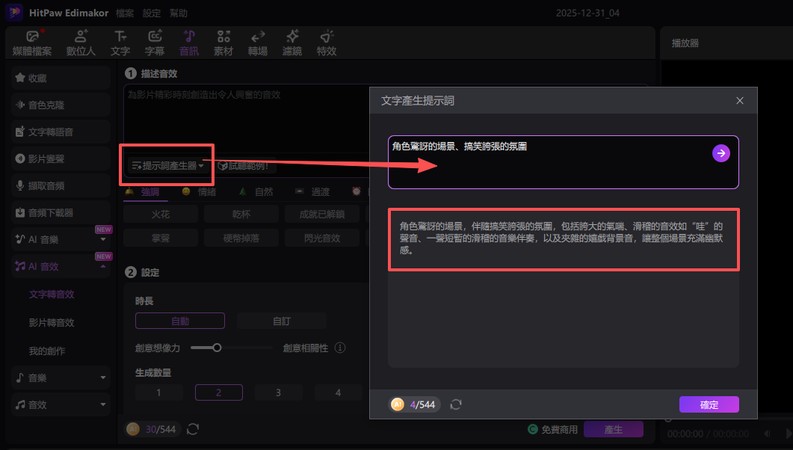
Task: Open 音頻下載器 audio downloader
Action: tap(60, 213)
